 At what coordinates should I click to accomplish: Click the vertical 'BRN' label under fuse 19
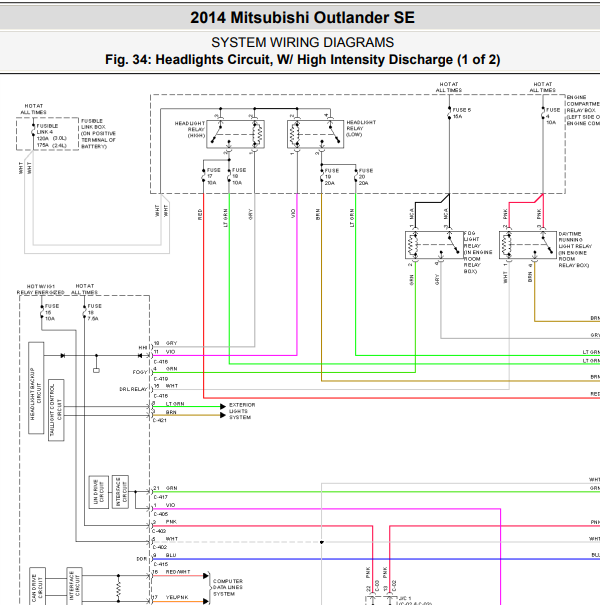point(318,215)
